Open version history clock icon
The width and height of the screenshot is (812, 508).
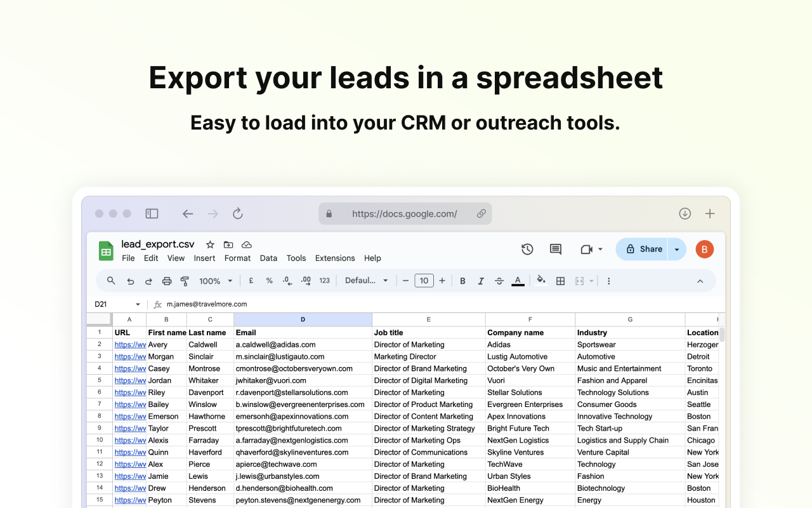pyautogui.click(x=527, y=250)
